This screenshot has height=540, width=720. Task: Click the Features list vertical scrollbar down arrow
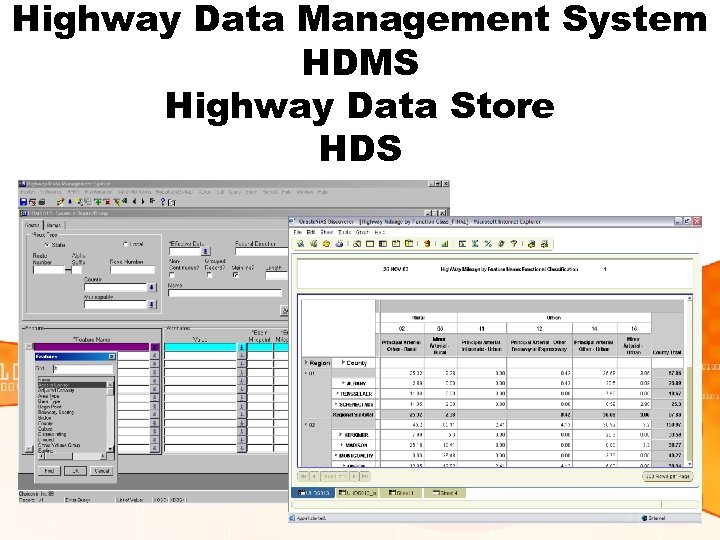click(110, 449)
